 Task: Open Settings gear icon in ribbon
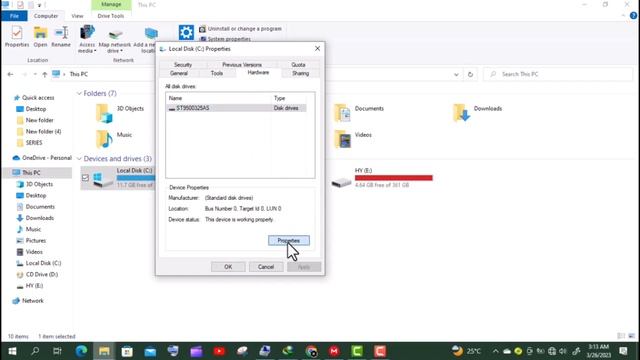pos(186,32)
